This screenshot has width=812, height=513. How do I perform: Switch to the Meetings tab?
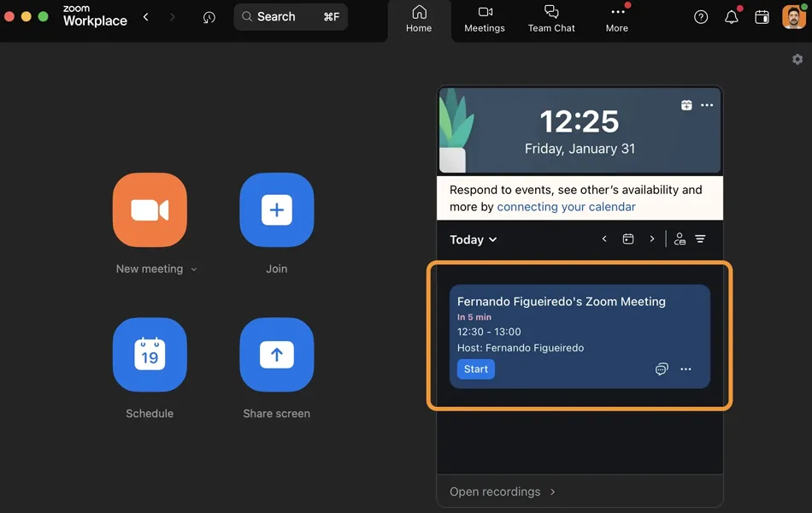(485, 20)
